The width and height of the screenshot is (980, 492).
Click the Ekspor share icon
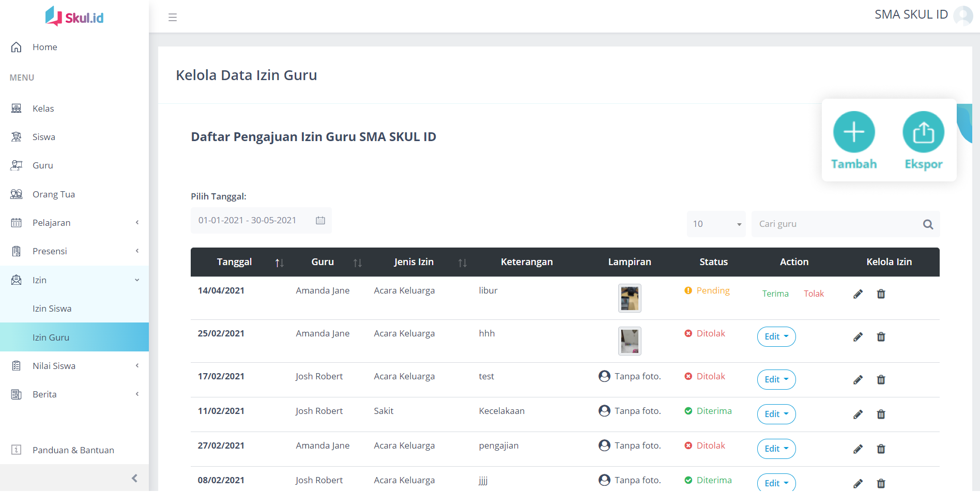pyautogui.click(x=923, y=132)
